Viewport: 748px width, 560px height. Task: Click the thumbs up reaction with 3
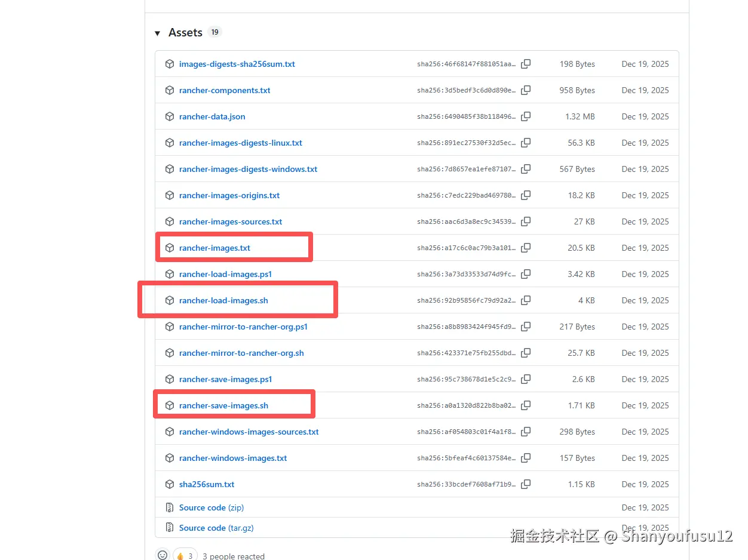tap(185, 555)
